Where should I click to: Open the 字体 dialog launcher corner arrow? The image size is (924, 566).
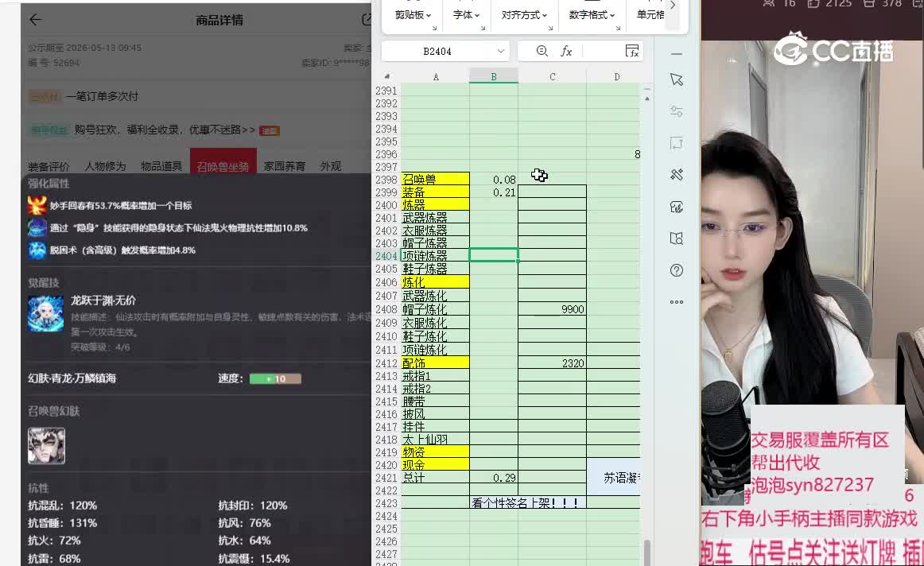483,29
